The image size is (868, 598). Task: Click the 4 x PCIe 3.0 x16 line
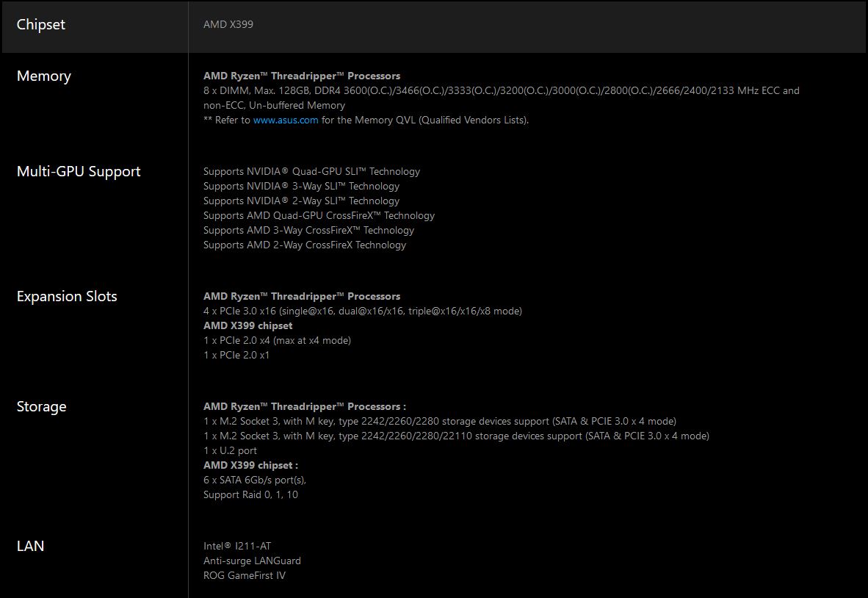tap(362, 311)
